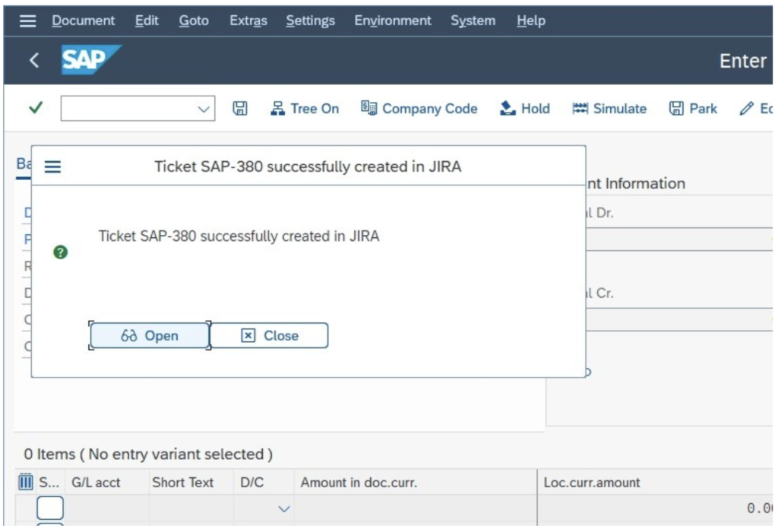778x532 pixels.
Task: Click the Save diskette icon
Action: coord(240,108)
